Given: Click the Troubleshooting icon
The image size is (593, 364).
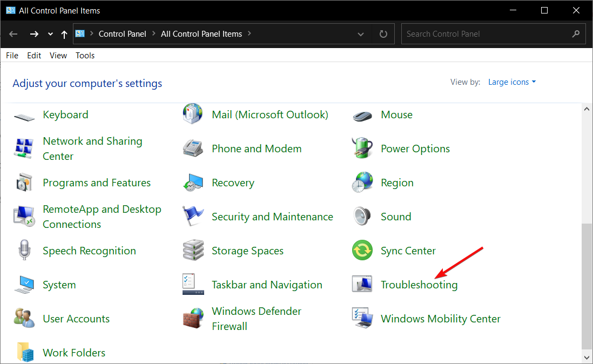Looking at the screenshot, I should pos(362,284).
